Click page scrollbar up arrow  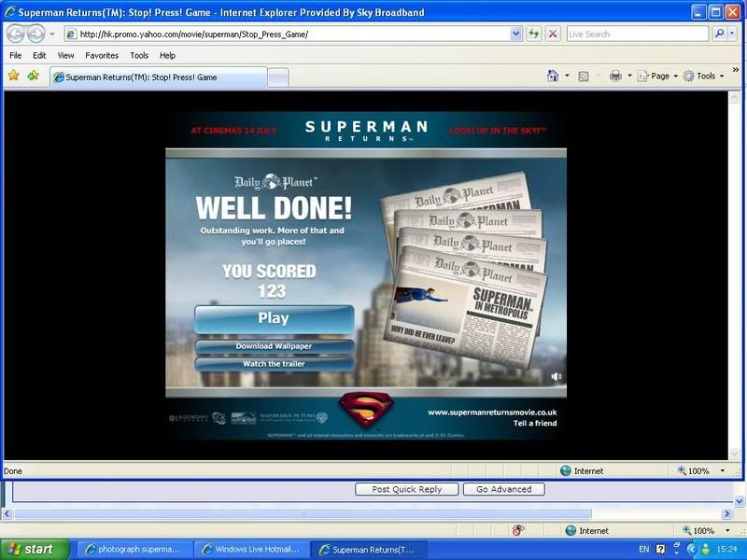[734, 98]
